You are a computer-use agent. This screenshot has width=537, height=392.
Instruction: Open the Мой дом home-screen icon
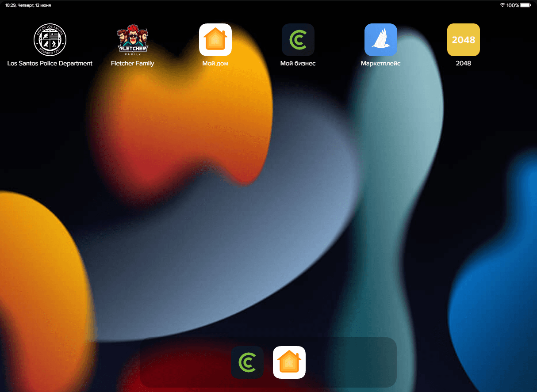(215, 40)
